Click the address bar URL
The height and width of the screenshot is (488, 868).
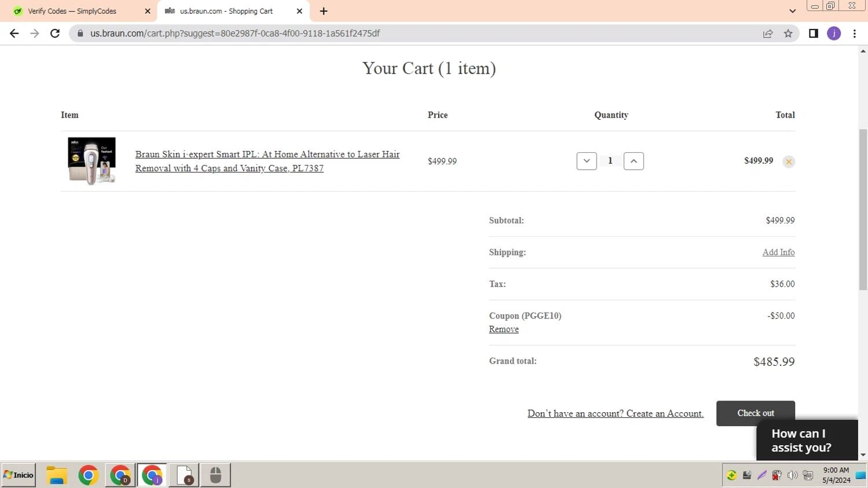[235, 34]
